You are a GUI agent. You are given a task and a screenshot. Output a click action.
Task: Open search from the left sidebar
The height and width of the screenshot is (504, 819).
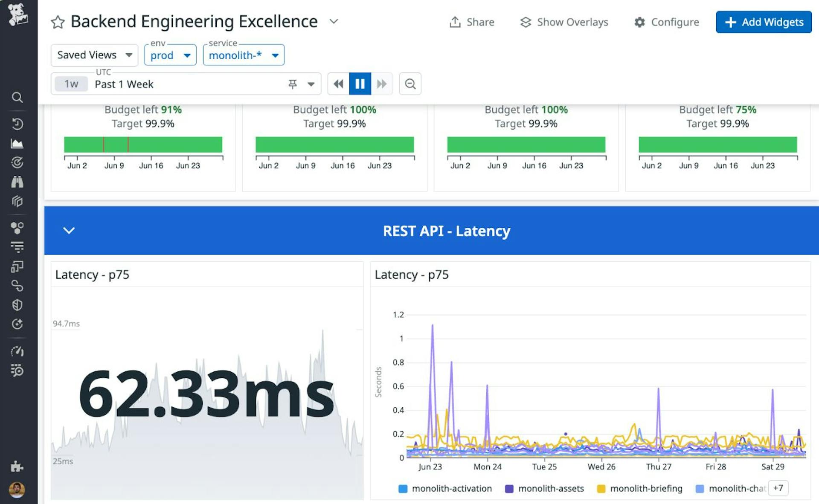click(x=17, y=97)
